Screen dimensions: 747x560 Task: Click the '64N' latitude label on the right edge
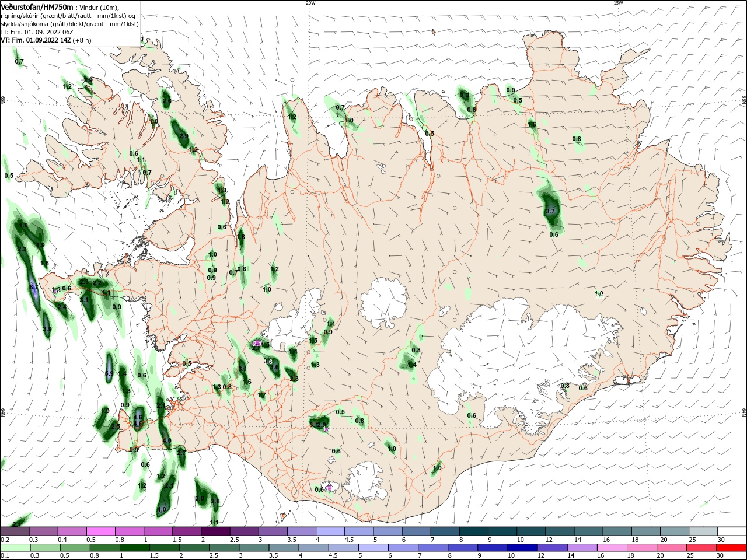(x=744, y=413)
